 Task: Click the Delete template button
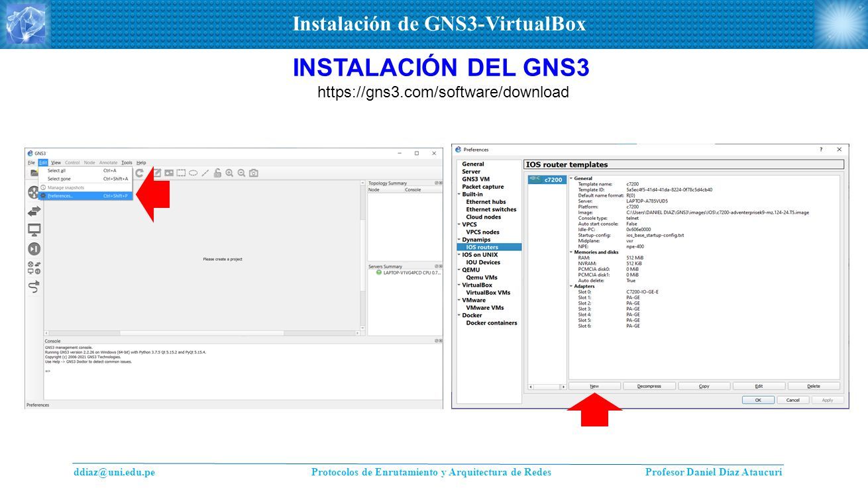coord(814,386)
